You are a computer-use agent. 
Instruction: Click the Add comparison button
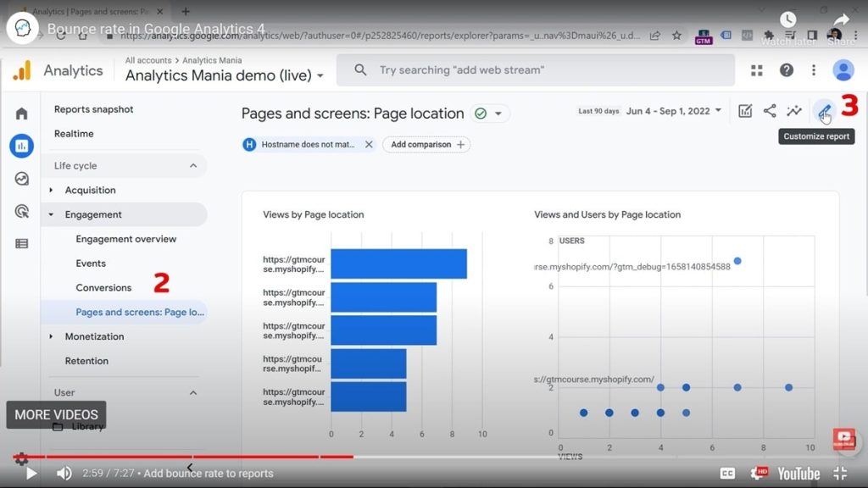427,144
